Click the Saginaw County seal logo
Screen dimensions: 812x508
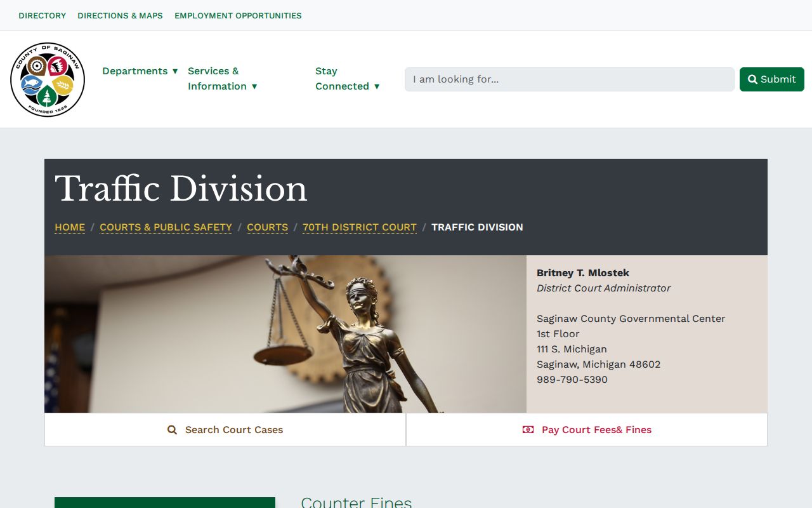point(48,79)
